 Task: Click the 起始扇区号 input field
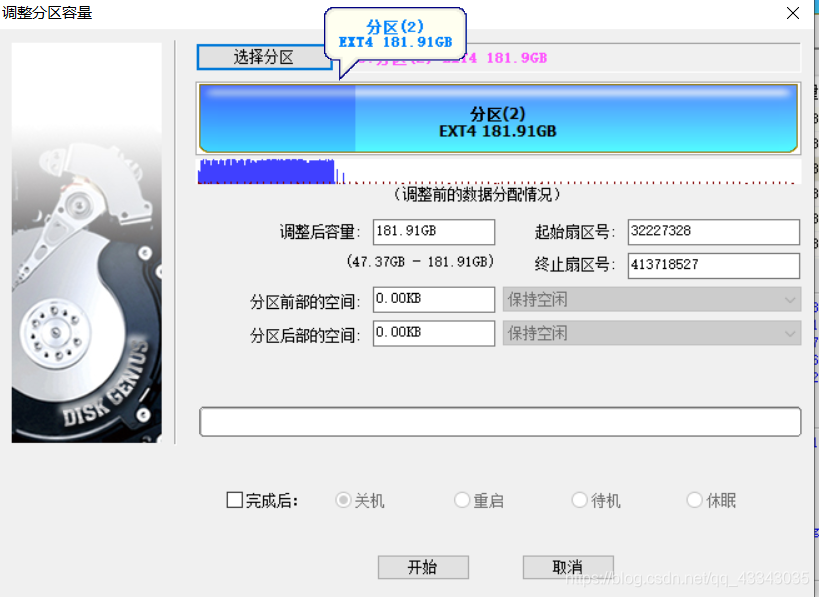[x=713, y=232]
